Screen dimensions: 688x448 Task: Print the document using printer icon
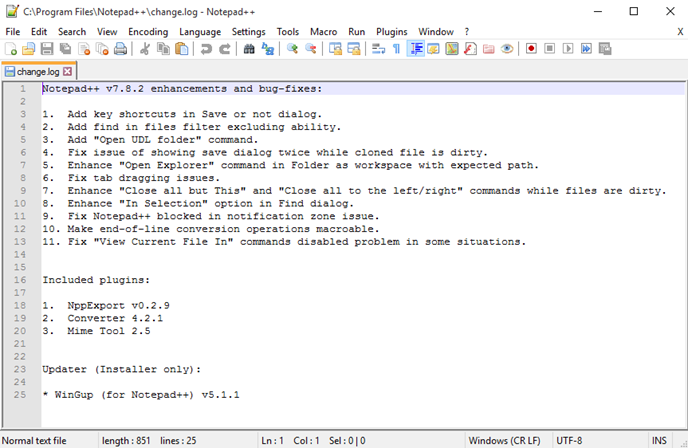[x=120, y=49]
